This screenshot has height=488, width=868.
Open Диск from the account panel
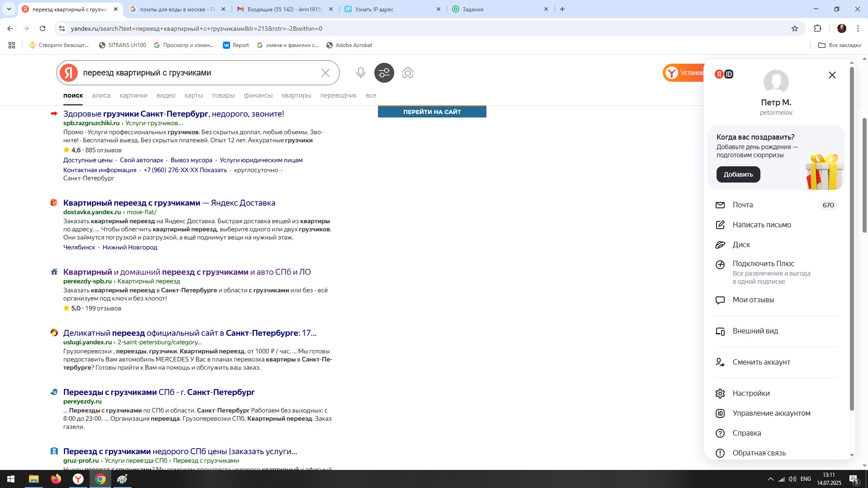[776, 245]
